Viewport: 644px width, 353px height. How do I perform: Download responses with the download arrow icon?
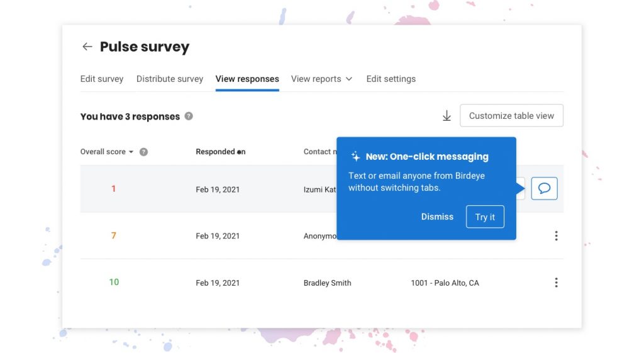pos(447,116)
